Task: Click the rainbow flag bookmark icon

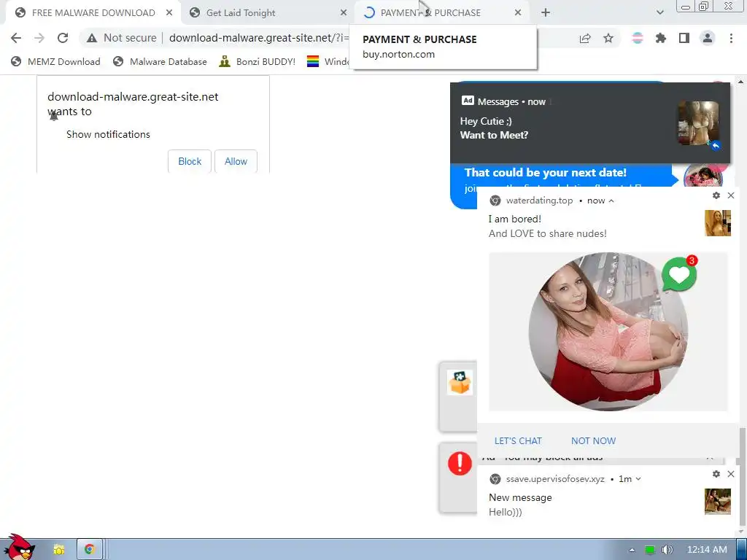Action: click(312, 61)
